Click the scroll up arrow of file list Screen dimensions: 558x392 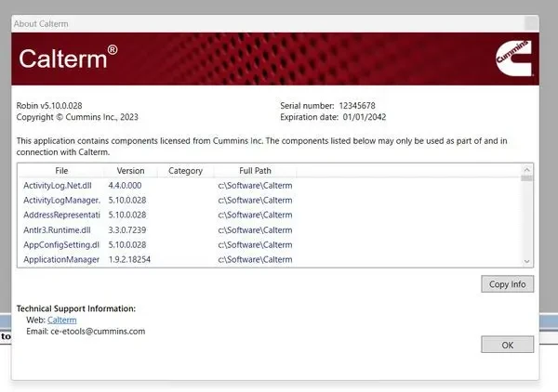pos(526,169)
